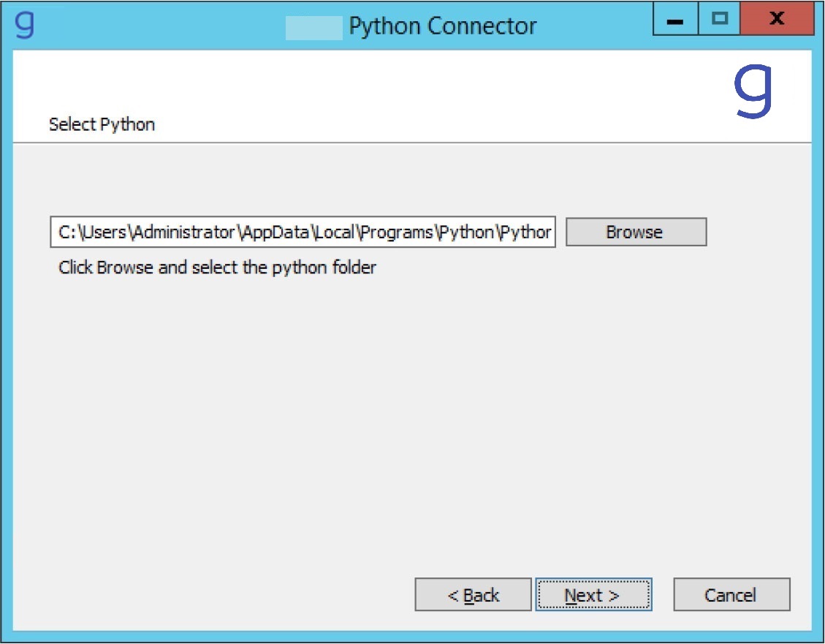Image resolution: width=825 pixels, height=644 pixels.
Task: Click the 'Python Connector' window title
Action: point(443,26)
